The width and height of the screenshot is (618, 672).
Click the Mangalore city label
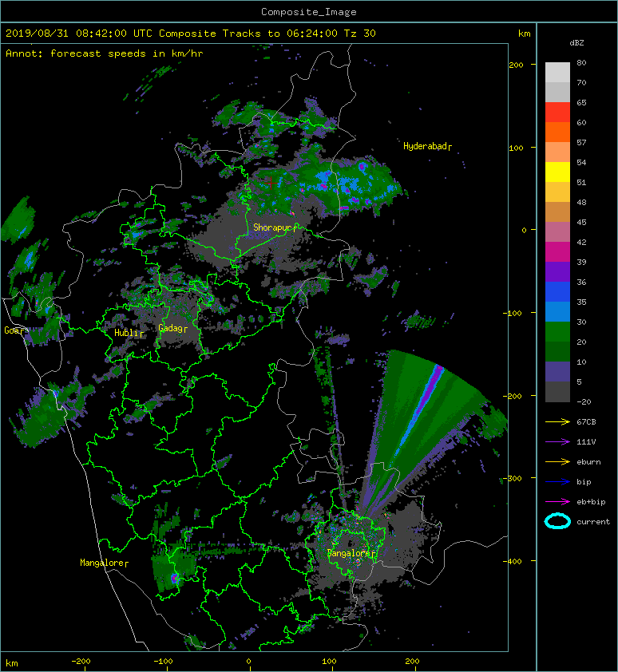point(104,563)
